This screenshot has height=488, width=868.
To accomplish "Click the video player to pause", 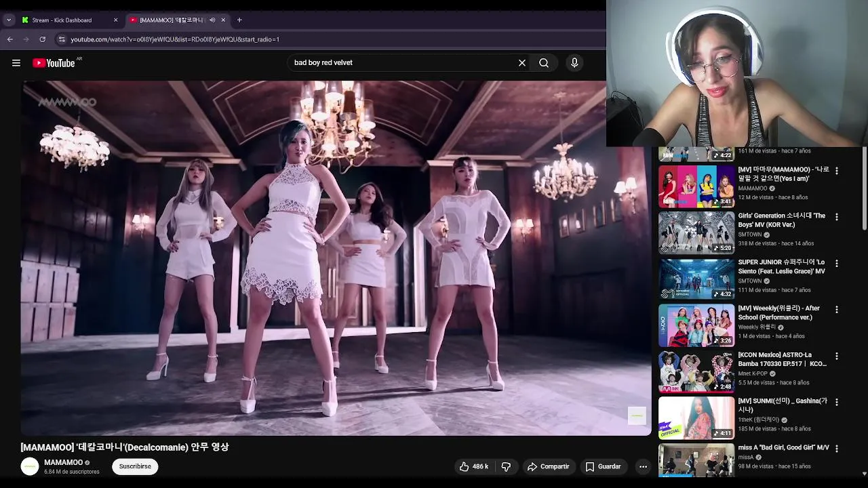I will point(336,258).
